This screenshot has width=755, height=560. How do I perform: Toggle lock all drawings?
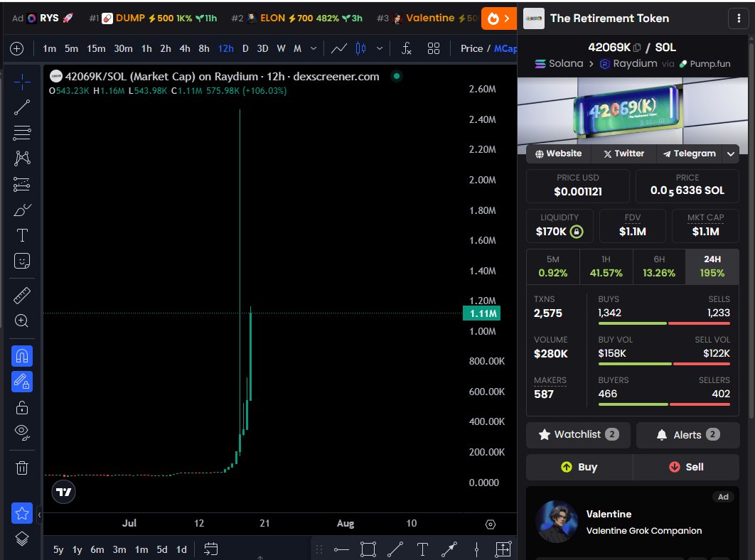[21, 408]
